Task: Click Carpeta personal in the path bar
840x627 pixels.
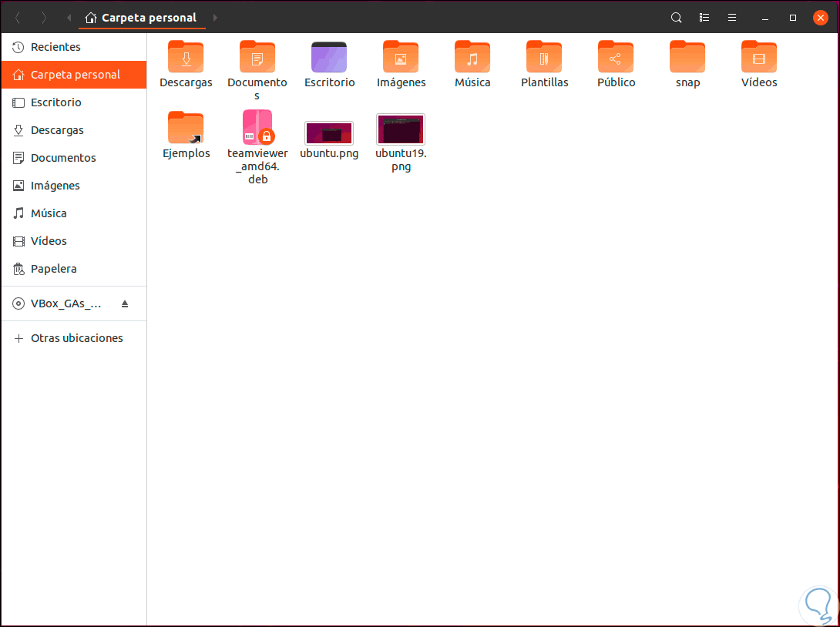Action: (142, 18)
